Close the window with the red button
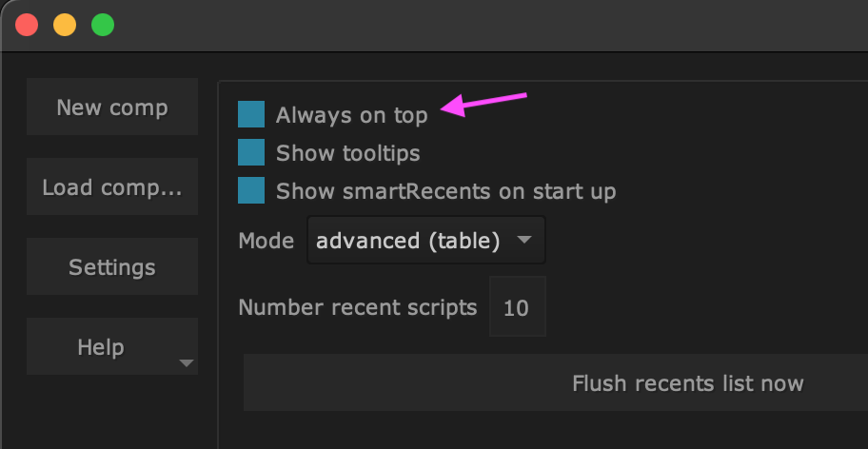Viewport: 868px width, 449px height. 27,25
